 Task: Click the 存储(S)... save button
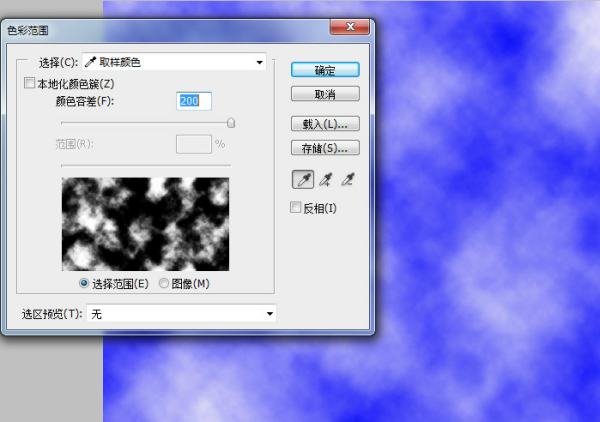[325, 148]
